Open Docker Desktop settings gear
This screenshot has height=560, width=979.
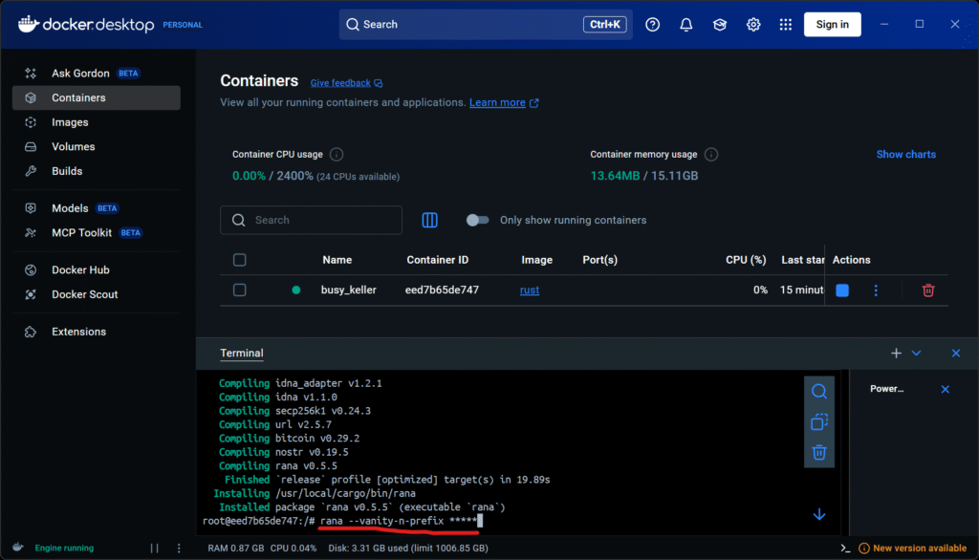tap(753, 25)
